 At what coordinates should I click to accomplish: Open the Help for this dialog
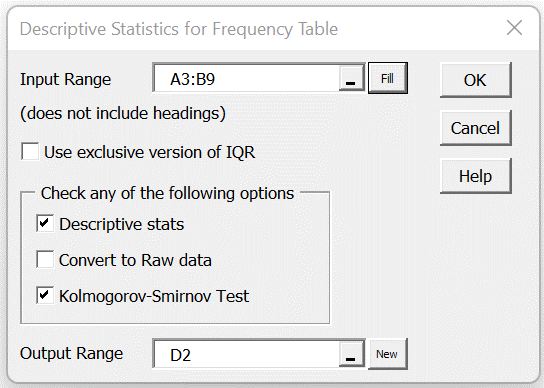pos(476,176)
